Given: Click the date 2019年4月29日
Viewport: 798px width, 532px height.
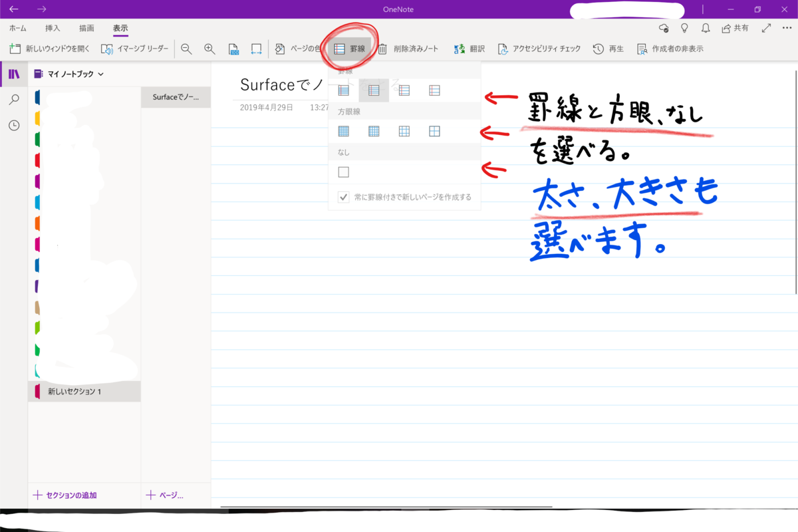Looking at the screenshot, I should point(267,107).
